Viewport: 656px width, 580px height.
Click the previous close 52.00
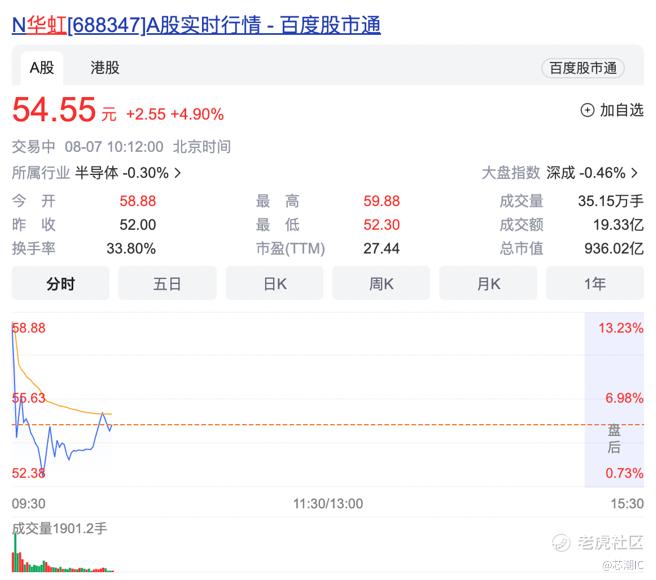point(138,225)
